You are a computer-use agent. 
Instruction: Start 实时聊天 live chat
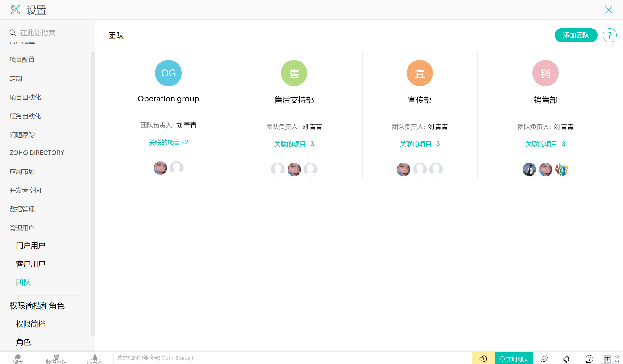click(x=515, y=359)
